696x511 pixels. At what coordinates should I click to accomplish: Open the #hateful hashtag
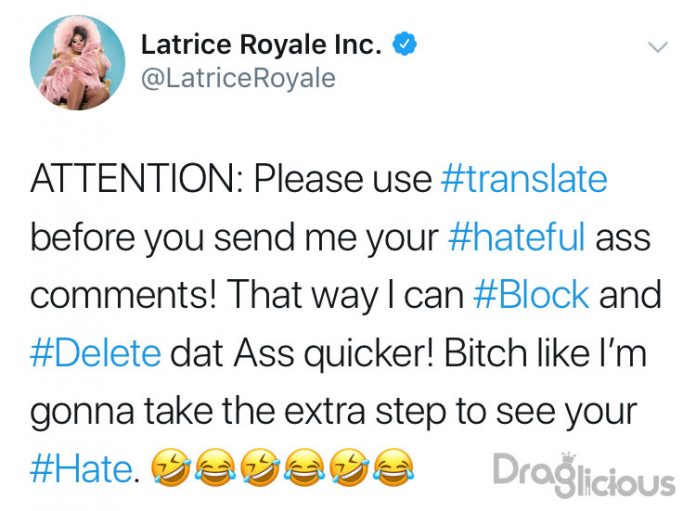[517, 237]
